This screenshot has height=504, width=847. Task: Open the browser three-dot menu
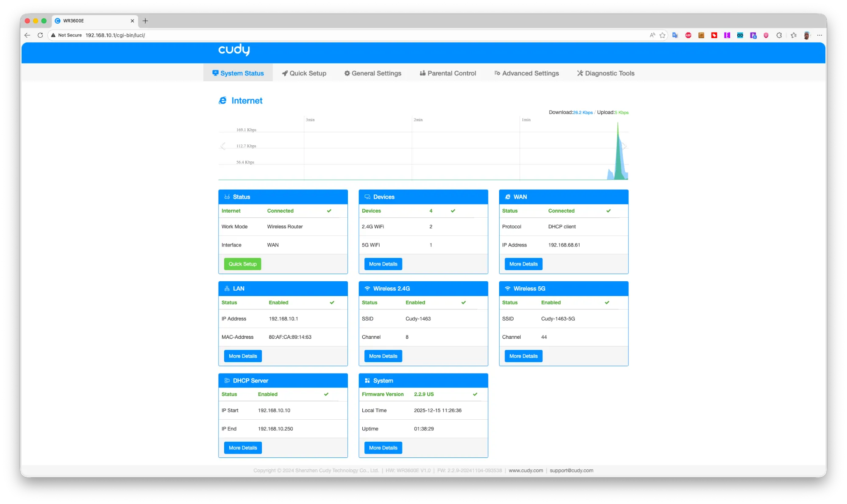819,35
